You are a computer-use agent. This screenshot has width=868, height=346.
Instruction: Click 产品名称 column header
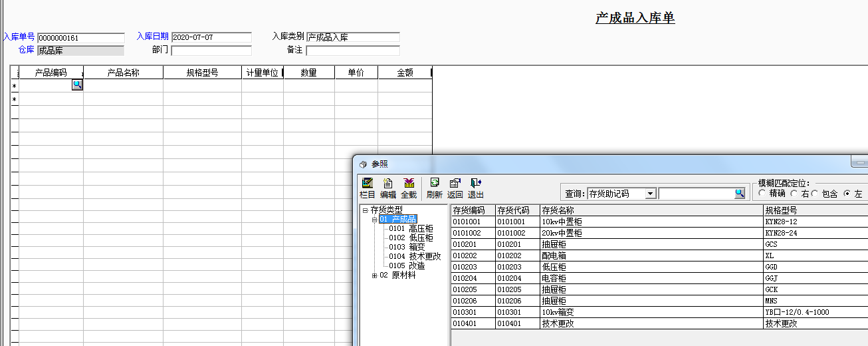(123, 73)
